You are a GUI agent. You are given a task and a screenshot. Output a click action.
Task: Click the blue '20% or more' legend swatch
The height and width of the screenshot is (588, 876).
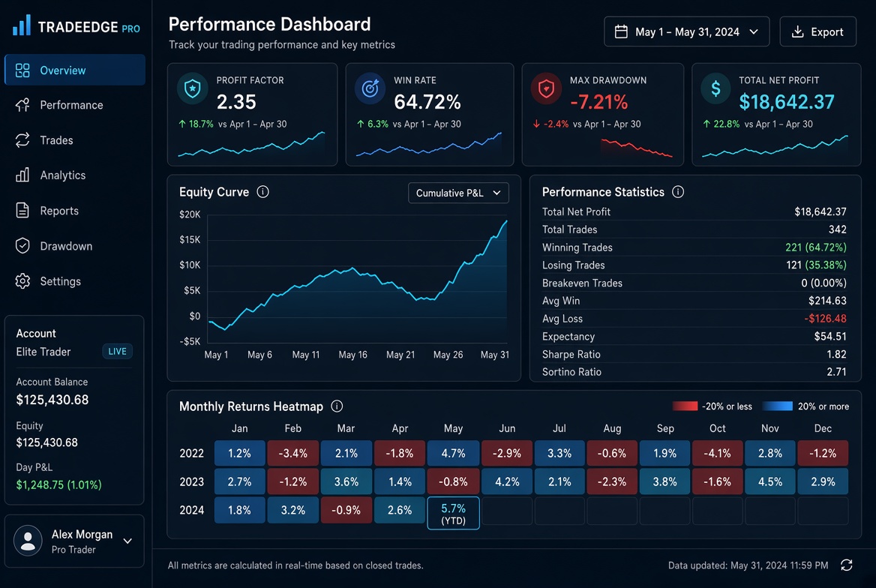pyautogui.click(x=778, y=406)
